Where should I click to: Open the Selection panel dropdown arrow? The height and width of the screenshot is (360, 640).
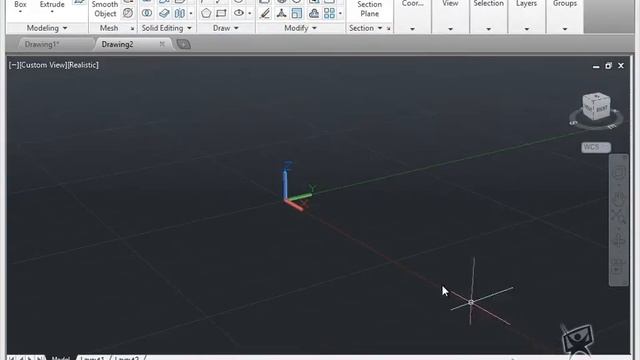(489, 29)
